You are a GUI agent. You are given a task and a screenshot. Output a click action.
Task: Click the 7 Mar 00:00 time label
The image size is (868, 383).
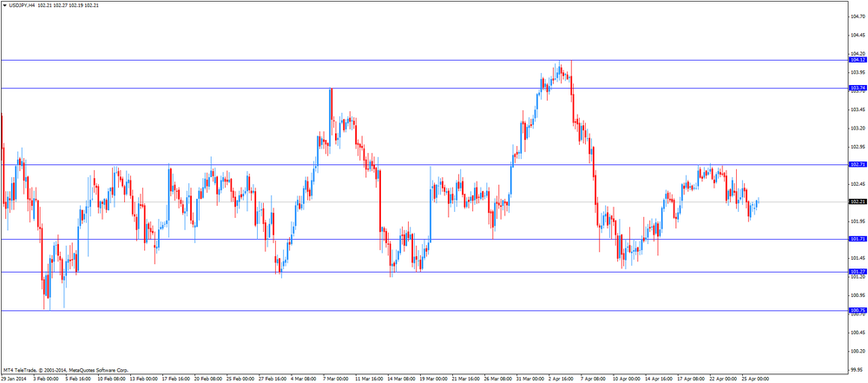pyautogui.click(x=336, y=380)
